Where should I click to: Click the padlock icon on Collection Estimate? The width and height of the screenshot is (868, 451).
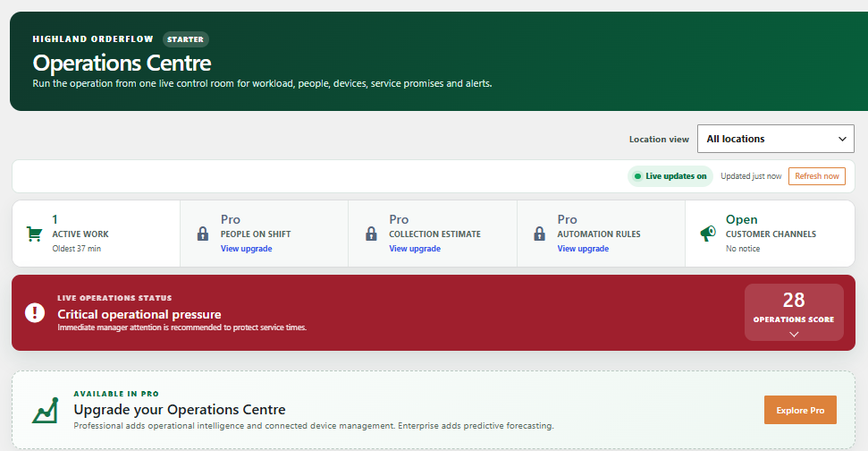(x=371, y=234)
